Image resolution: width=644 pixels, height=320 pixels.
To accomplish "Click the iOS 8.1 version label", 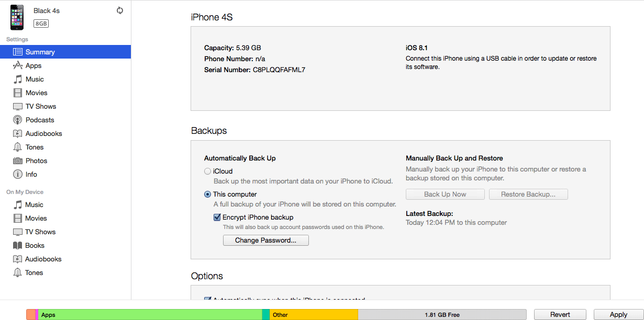I will pos(417,48).
